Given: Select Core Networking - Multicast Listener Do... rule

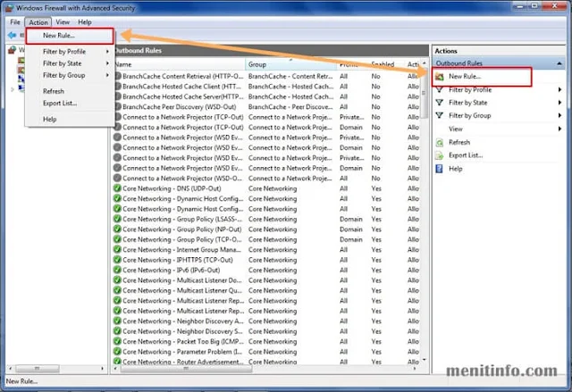Looking at the screenshot, I should [266, 280].
